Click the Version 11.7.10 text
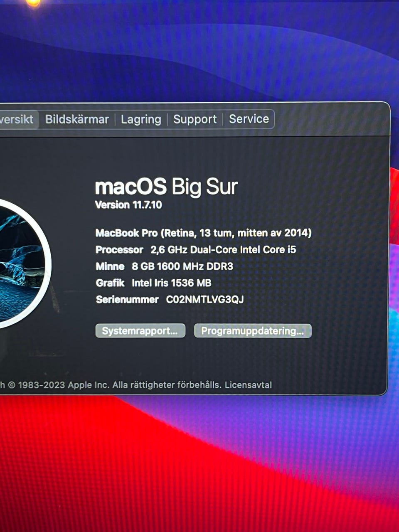The width and height of the screenshot is (399, 532). 128,205
